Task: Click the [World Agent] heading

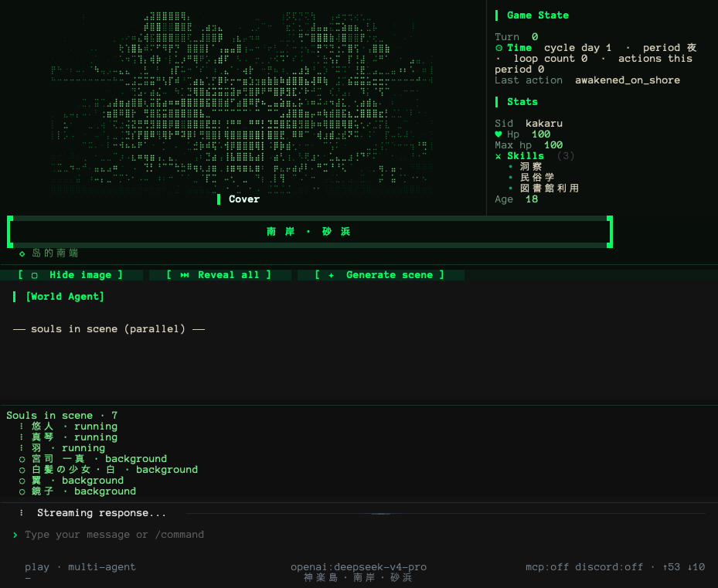Action: tap(65, 296)
